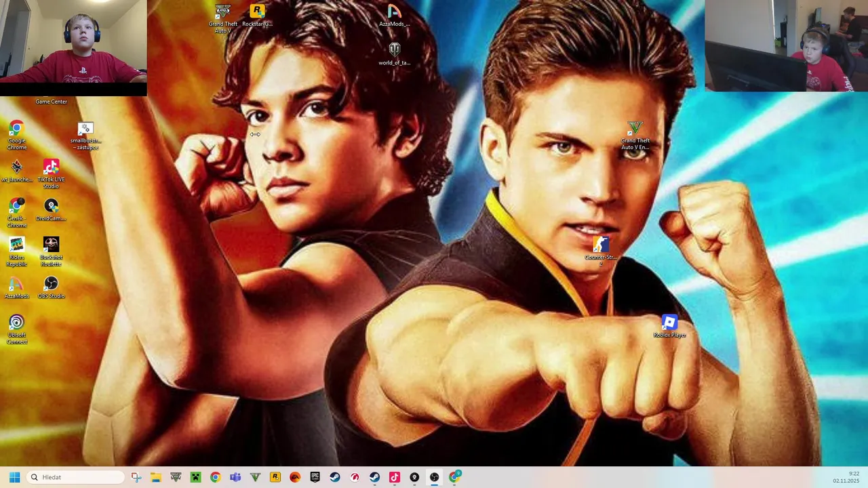Switch to running Steam icon beside TikTok
This screenshot has width=868, height=488.
tap(374, 477)
